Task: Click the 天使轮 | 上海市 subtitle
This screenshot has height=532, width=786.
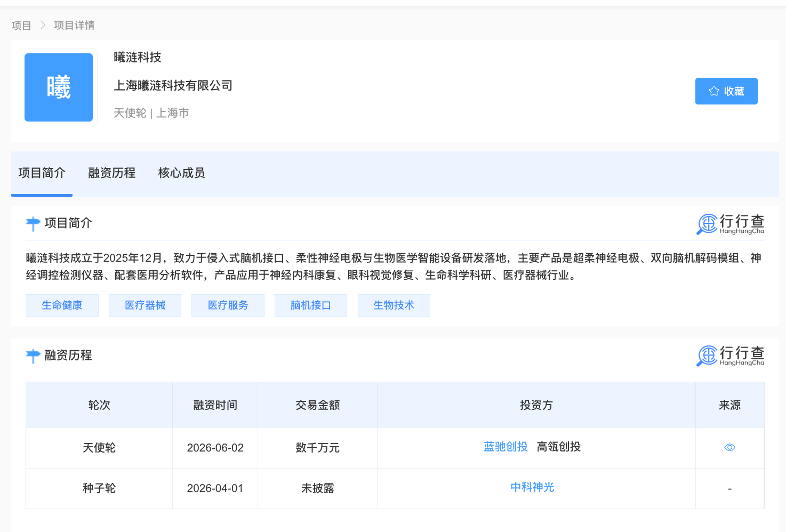Action: pos(151,113)
